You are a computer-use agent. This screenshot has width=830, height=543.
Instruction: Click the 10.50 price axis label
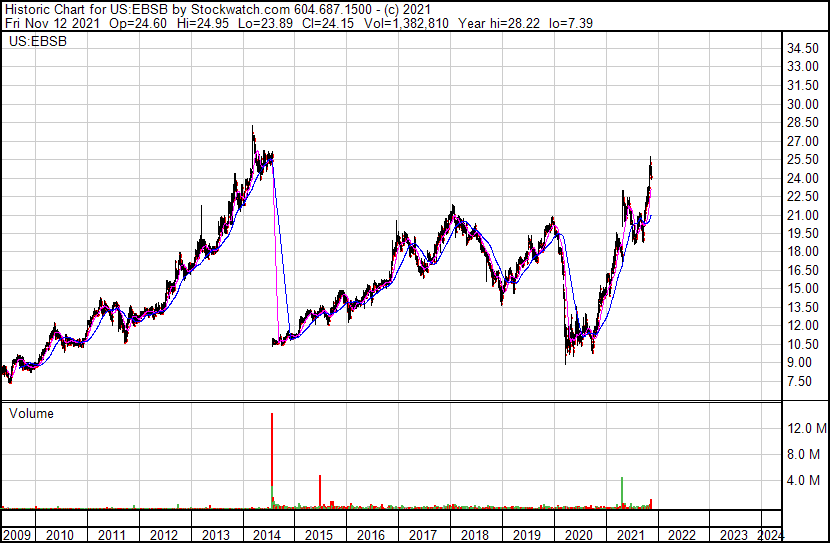(803, 345)
